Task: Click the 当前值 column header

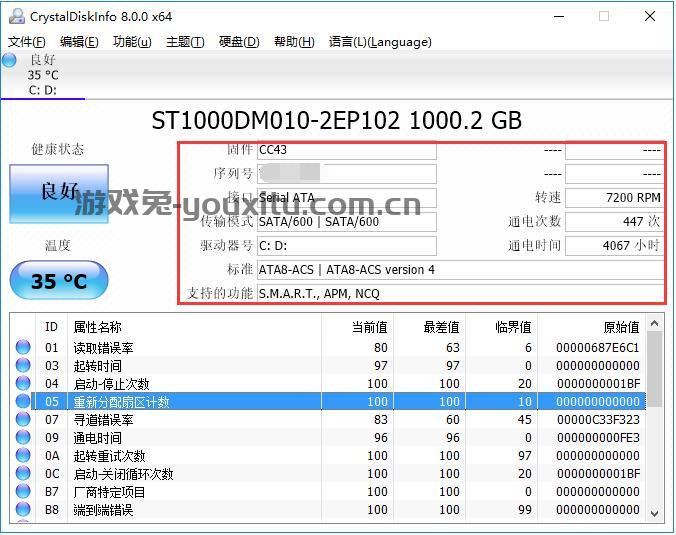Action: tap(357, 327)
